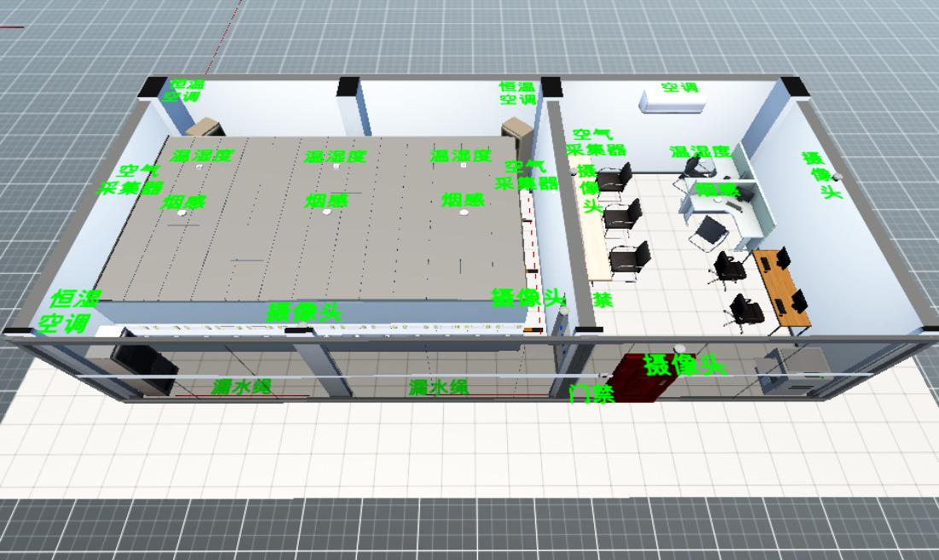Click the vertical 摄像头 label on the office's outer wall
Viewport: 939px width, 560px height.
tap(820, 175)
